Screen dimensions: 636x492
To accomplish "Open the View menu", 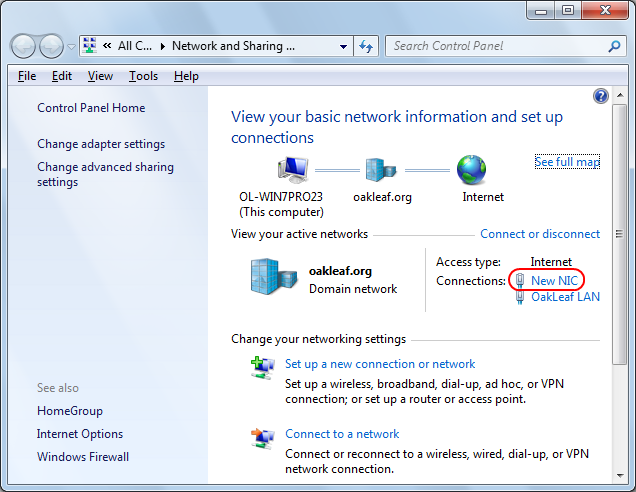I will click(100, 76).
